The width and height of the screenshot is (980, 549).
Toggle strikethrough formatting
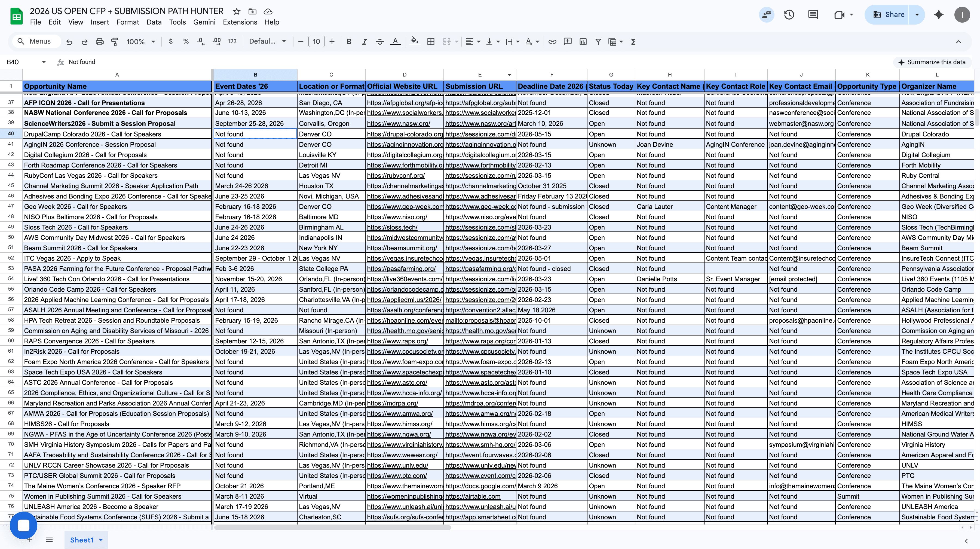[x=379, y=42]
